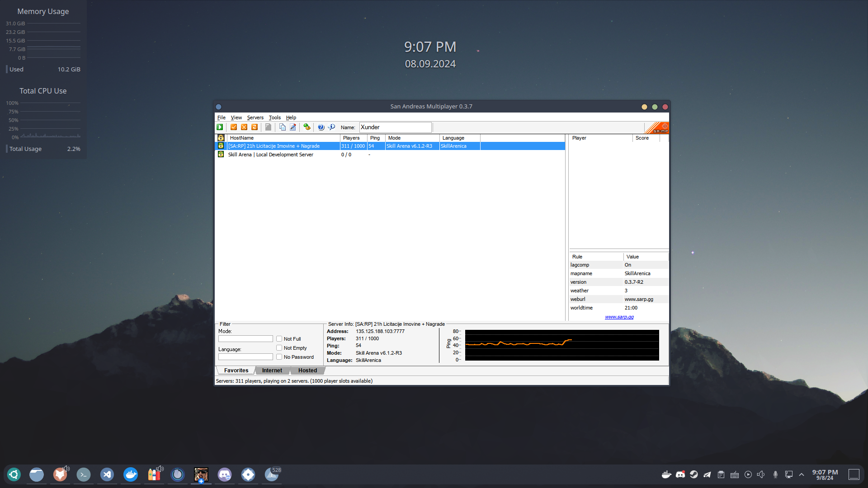Open the File menu

coord(222,117)
